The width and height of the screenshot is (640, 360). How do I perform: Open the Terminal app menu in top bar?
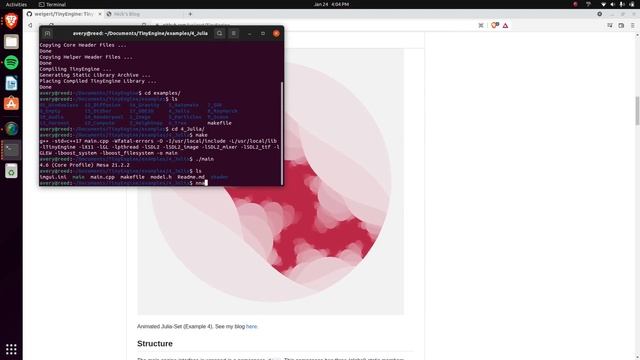pyautogui.click(x=52, y=4)
